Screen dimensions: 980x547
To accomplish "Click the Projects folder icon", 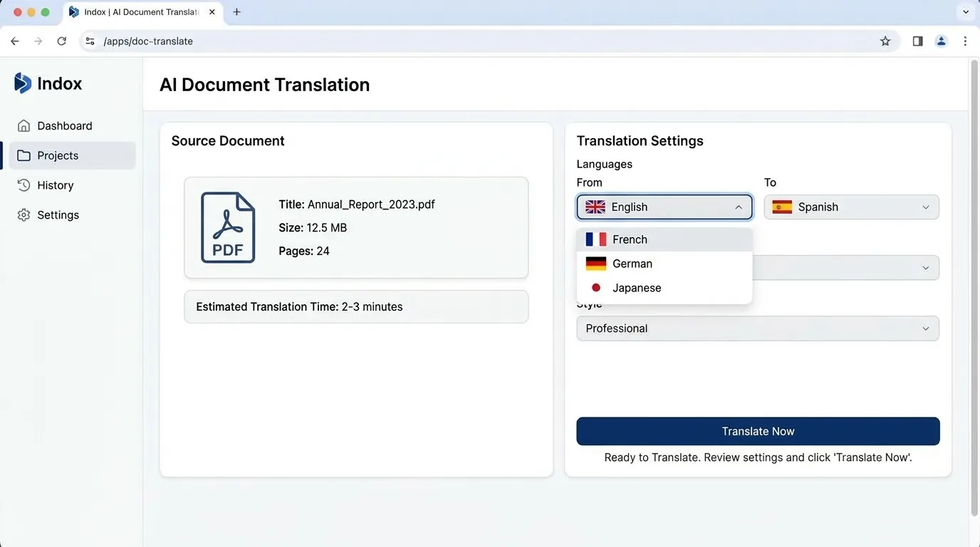I will tap(24, 155).
